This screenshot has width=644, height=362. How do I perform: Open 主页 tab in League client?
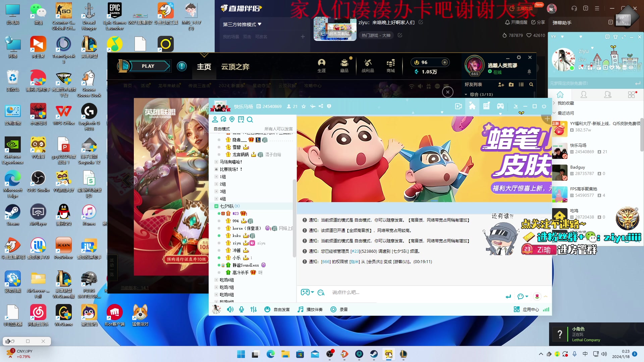click(204, 67)
